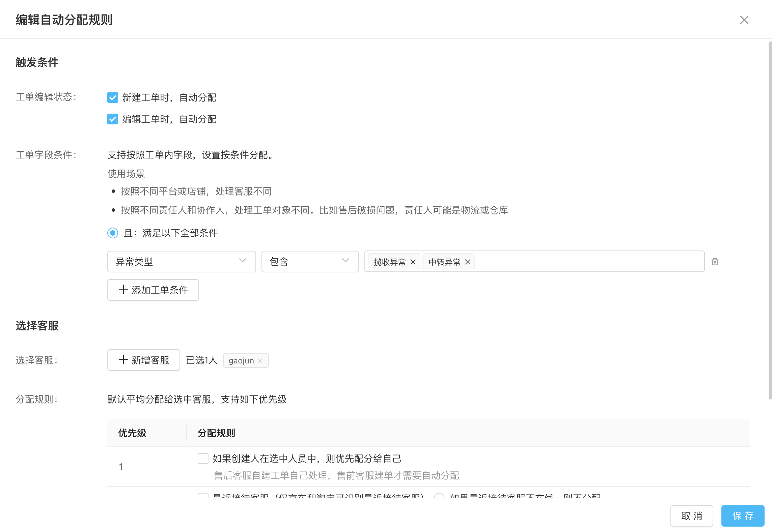Click the 选择客服 section heading
This screenshot has width=772, height=532.
click(37, 326)
